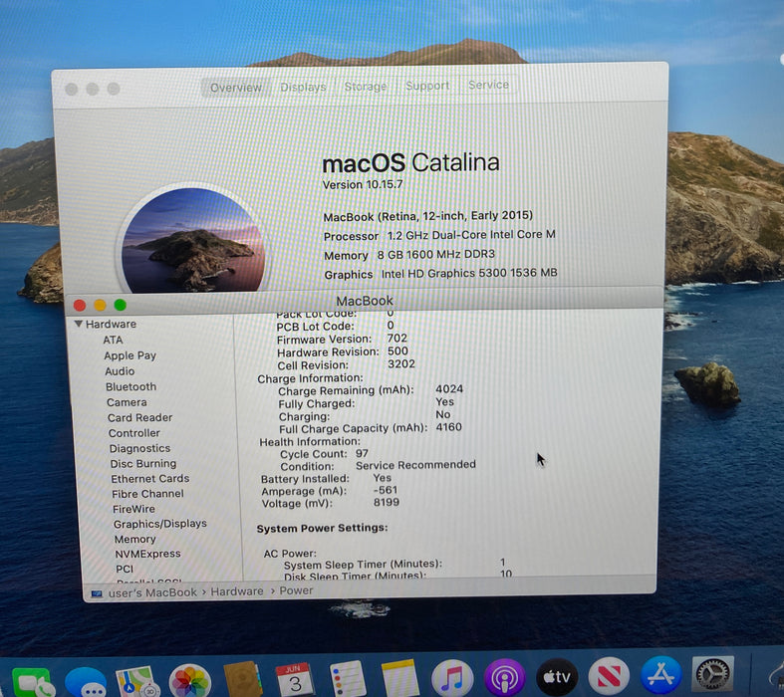Click user's MacBook in the path bar
Viewport: 784px width, 697px height.
(152, 592)
